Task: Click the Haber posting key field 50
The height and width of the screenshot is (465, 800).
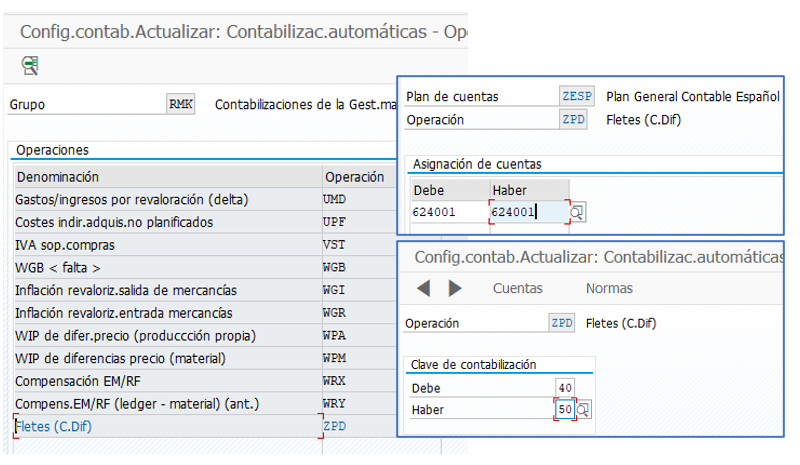Action: tap(565, 409)
